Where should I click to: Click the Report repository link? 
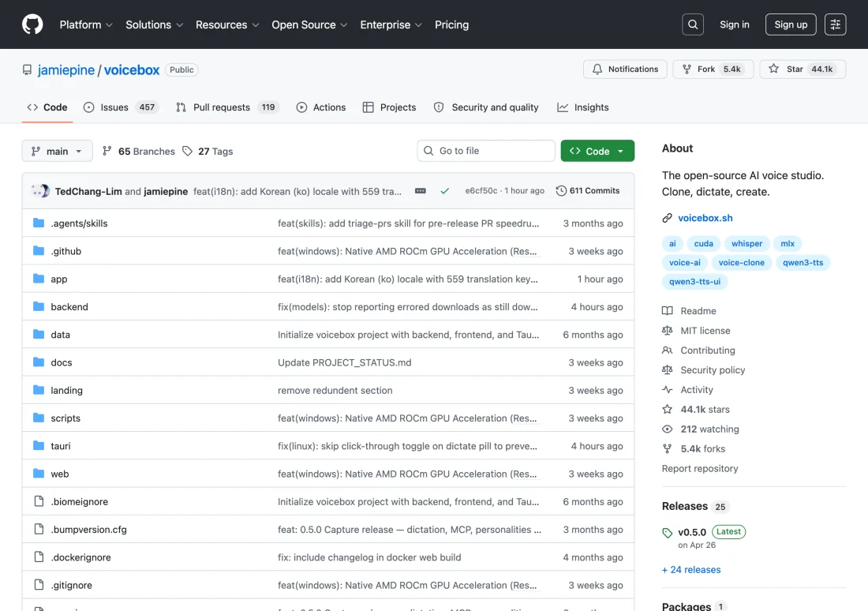click(700, 469)
